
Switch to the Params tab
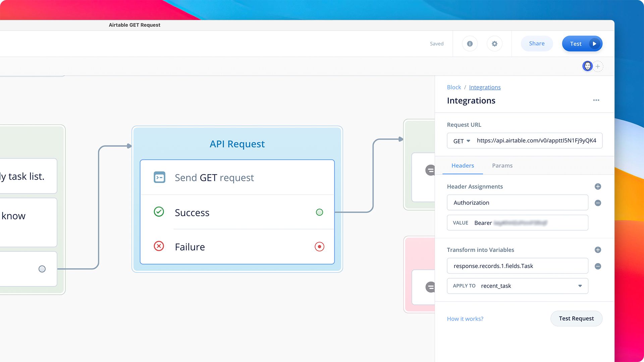[x=502, y=165]
